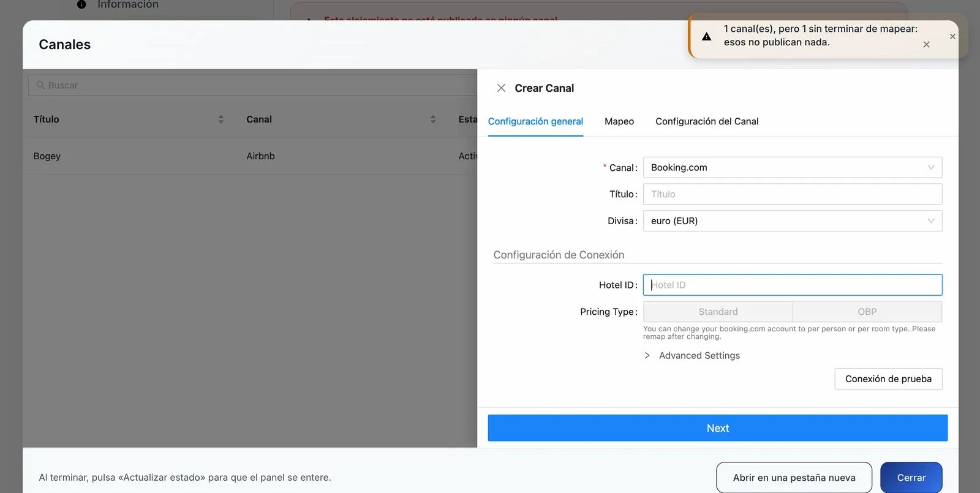Click Abrir en una pestaña nueva
This screenshot has height=493, width=980.
pyautogui.click(x=794, y=478)
